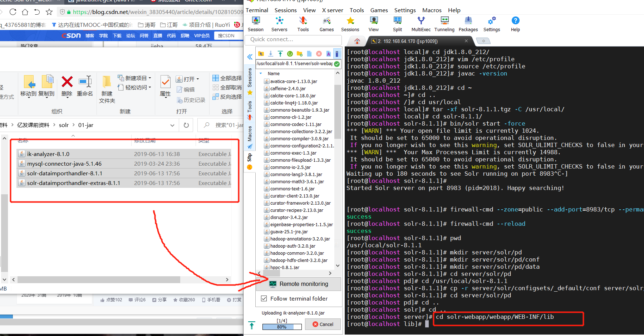
Task: Select ik-analyzer-8.1.0 file in Explorer
Action: 124,154
